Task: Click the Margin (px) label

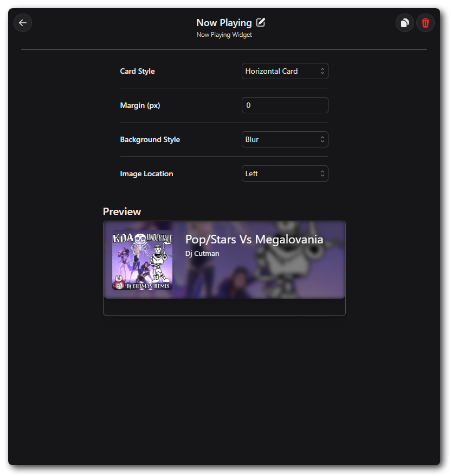Action: (140, 105)
